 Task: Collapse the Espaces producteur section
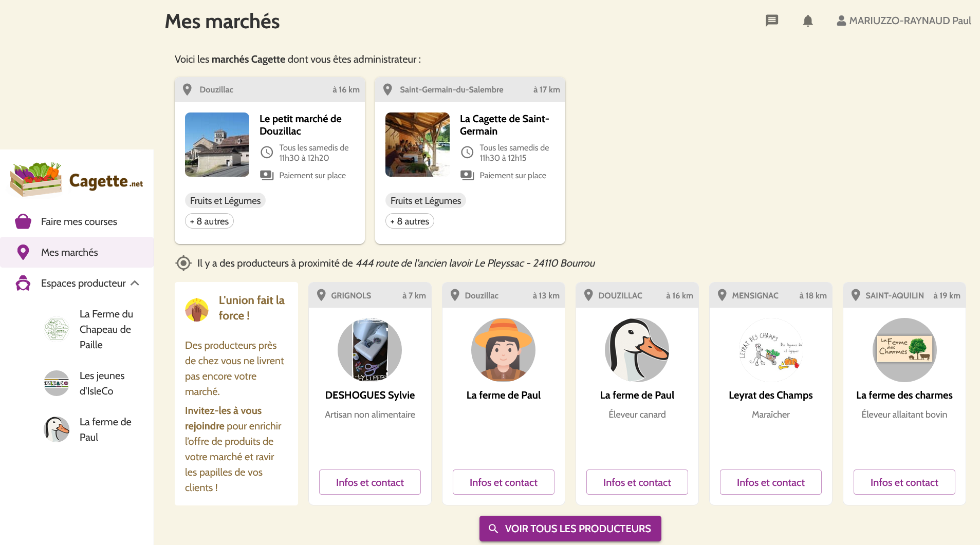pos(135,283)
